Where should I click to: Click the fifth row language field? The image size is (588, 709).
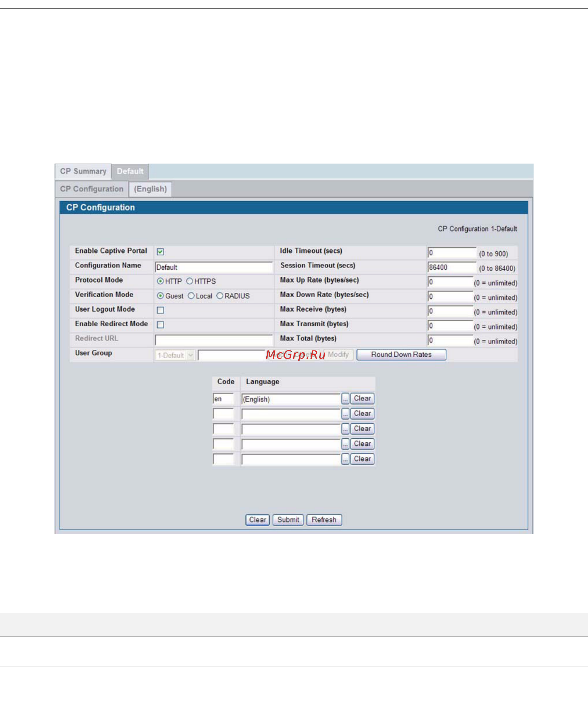click(291, 459)
